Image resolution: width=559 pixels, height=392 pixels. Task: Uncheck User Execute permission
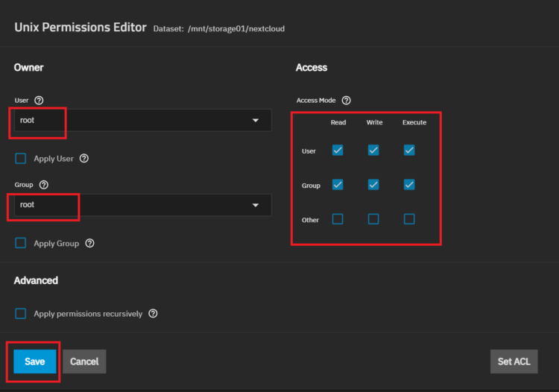tap(409, 151)
